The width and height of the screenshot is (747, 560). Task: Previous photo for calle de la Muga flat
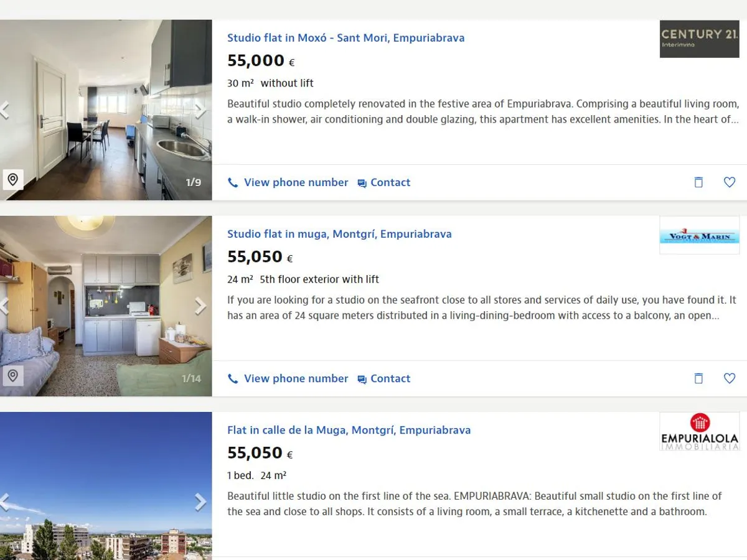(5, 502)
